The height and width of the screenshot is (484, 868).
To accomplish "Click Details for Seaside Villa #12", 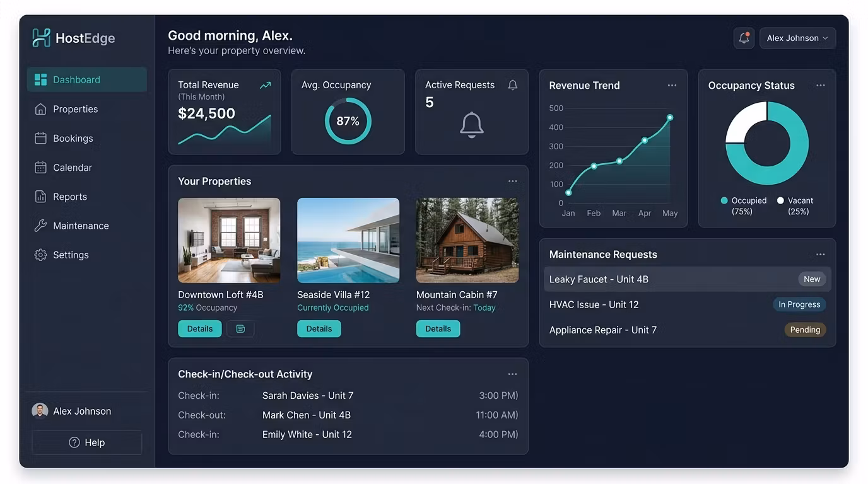I will click(319, 328).
